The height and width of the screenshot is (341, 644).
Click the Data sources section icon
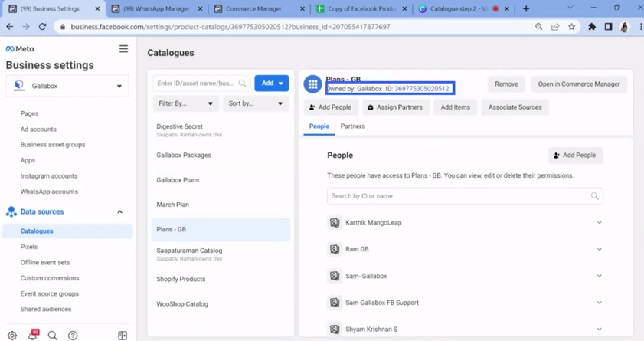click(11, 211)
